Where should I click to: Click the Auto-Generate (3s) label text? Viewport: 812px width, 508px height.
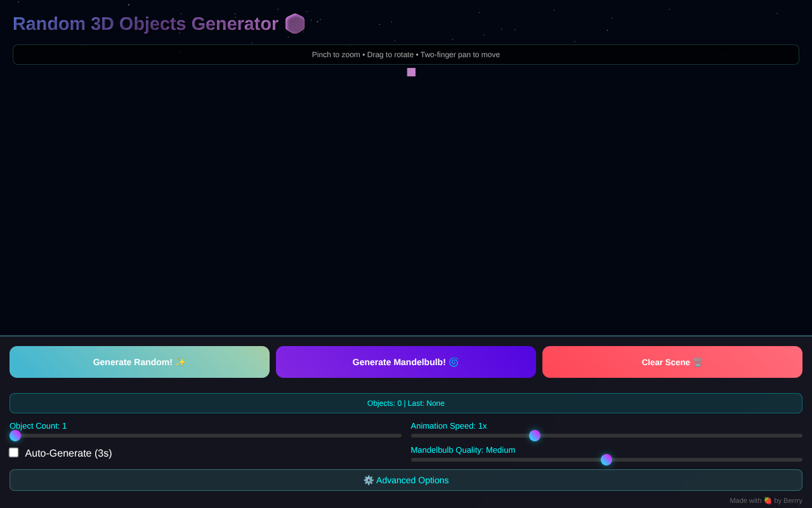coord(69,453)
